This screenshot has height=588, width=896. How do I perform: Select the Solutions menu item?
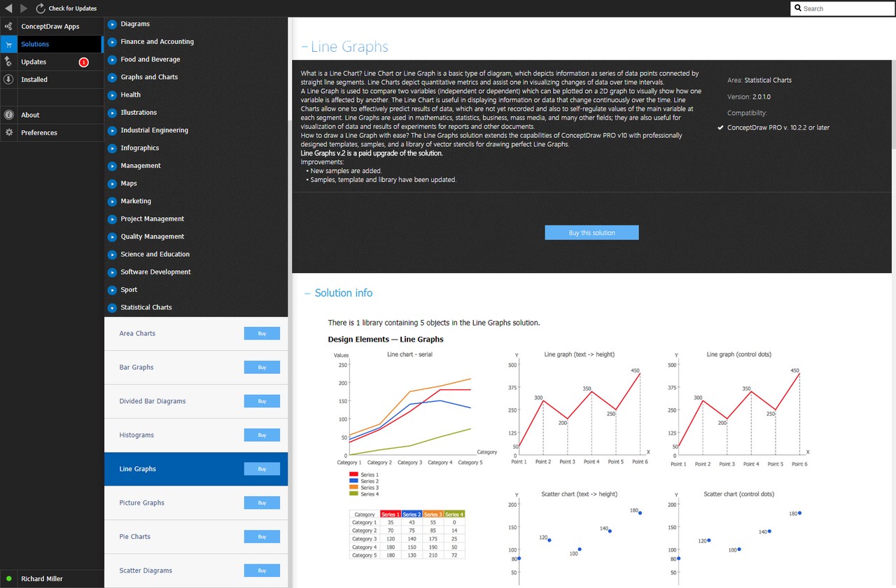(52, 44)
